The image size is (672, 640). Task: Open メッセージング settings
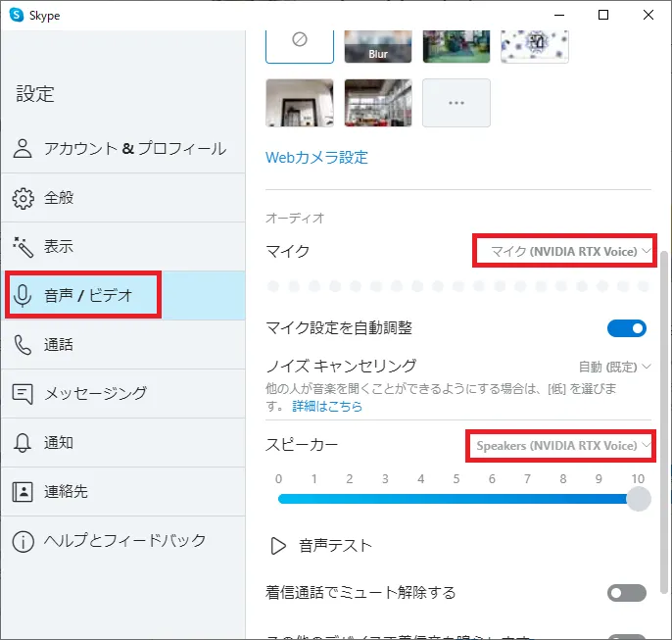pyautogui.click(x=123, y=394)
